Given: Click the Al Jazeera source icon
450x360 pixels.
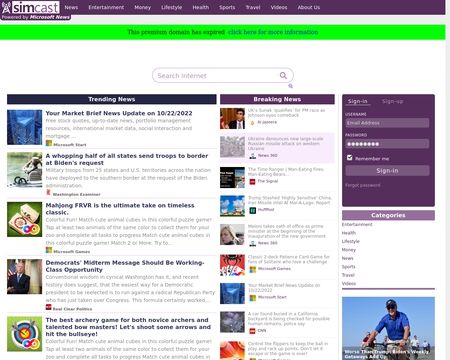Looking at the screenshot, I should (253, 123).
